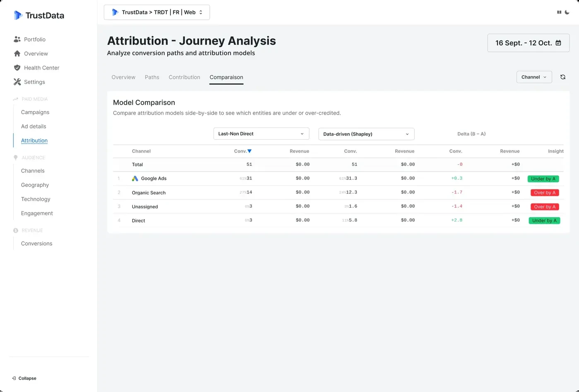Viewport: 579px width, 392px height.
Task: Toggle dark mode with the moon icon
Action: (x=567, y=12)
